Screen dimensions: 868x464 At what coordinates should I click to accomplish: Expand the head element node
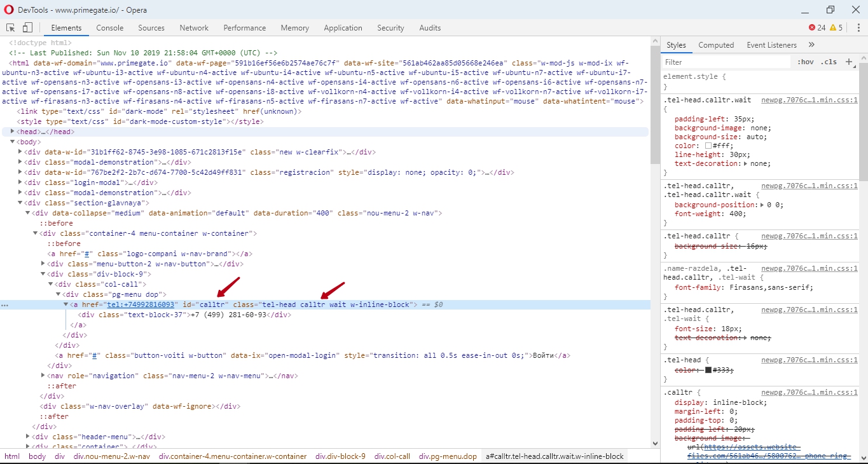tap(12, 132)
